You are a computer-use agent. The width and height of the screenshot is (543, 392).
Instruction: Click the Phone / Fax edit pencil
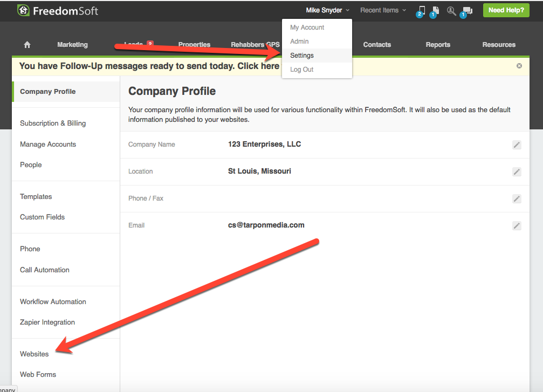point(517,198)
